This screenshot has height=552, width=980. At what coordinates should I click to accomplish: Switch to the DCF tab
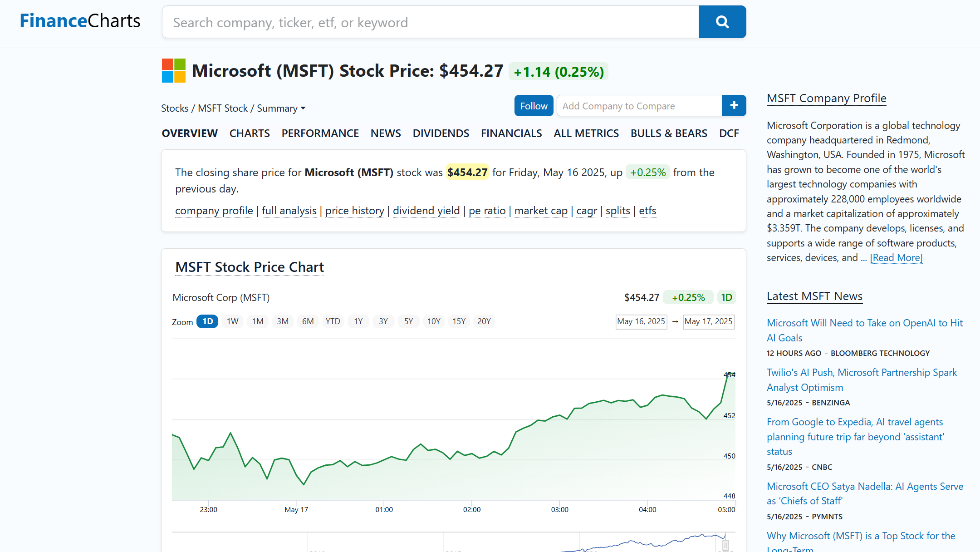(x=729, y=133)
